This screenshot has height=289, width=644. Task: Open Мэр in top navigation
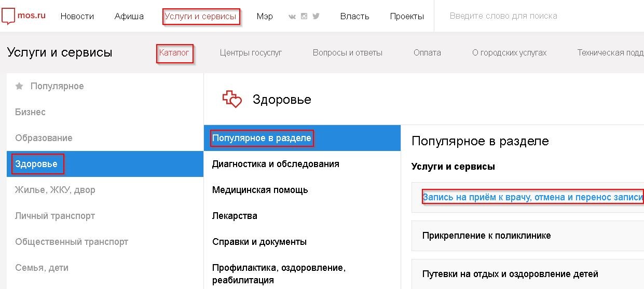coord(265,16)
